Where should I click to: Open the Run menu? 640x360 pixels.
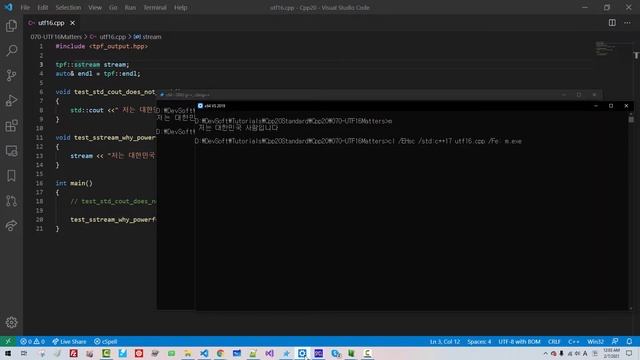tap(130, 7)
